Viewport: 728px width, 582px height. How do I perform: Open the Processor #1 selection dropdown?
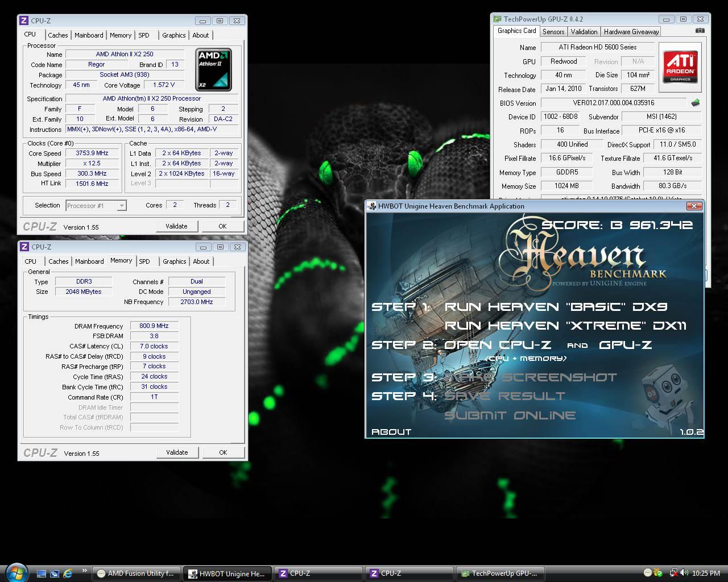[x=96, y=206]
